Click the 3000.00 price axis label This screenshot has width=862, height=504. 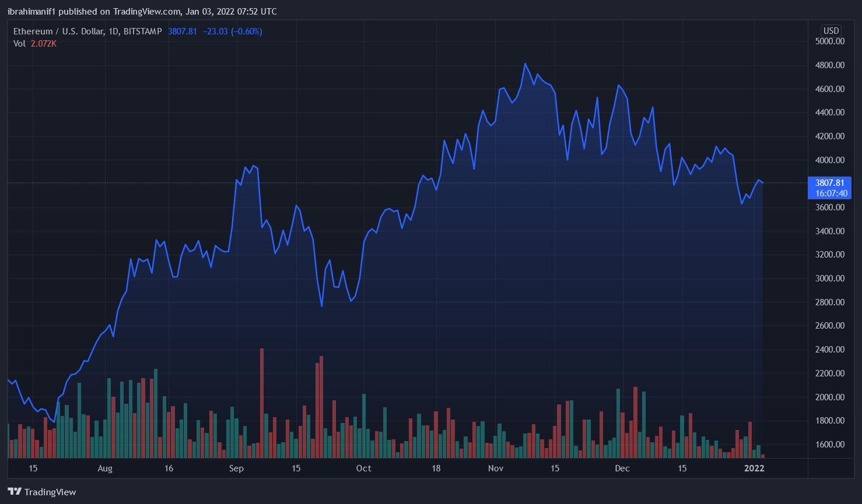830,279
